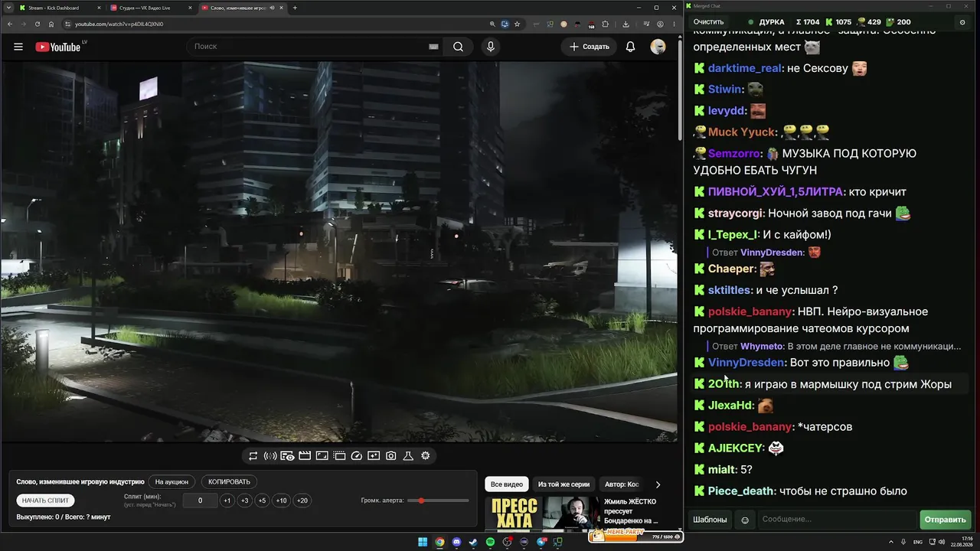Click username Piece_death in chat
The image size is (980, 551).
tap(741, 491)
